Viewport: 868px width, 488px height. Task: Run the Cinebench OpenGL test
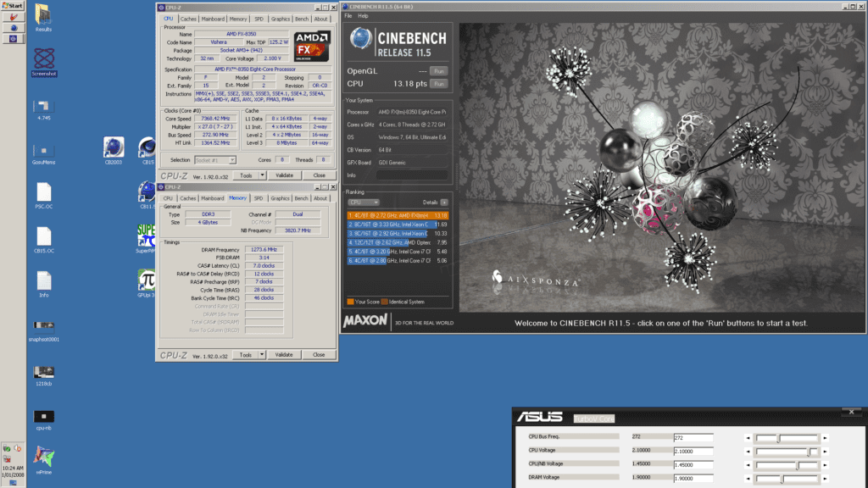439,71
